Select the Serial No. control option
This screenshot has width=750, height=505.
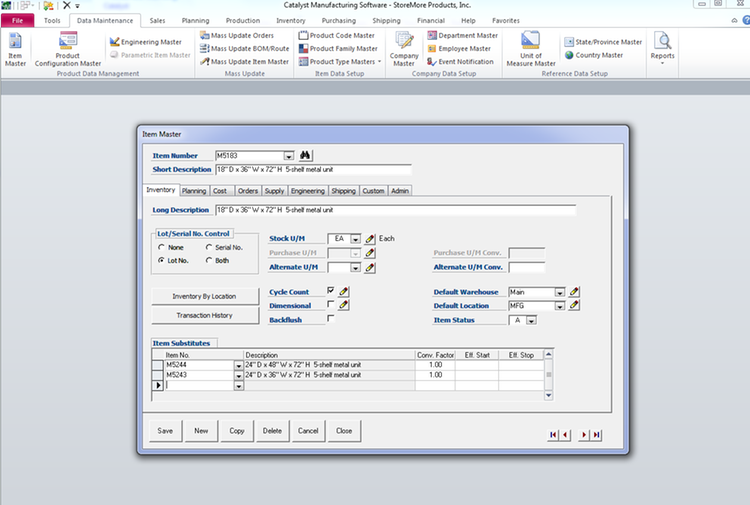[x=209, y=247]
